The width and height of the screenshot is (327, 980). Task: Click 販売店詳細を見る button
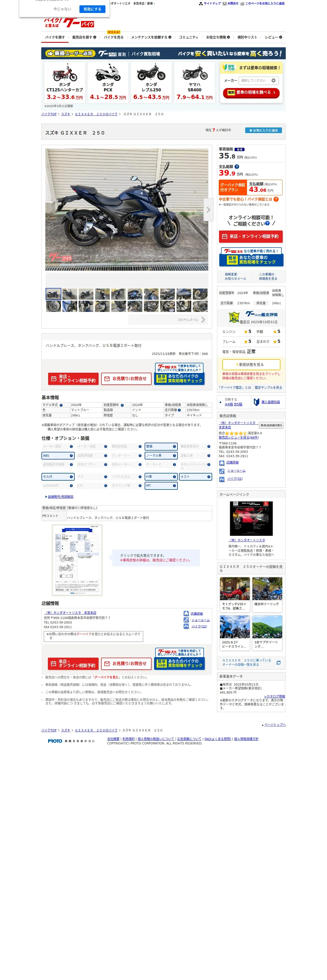pyautogui.click(x=271, y=425)
